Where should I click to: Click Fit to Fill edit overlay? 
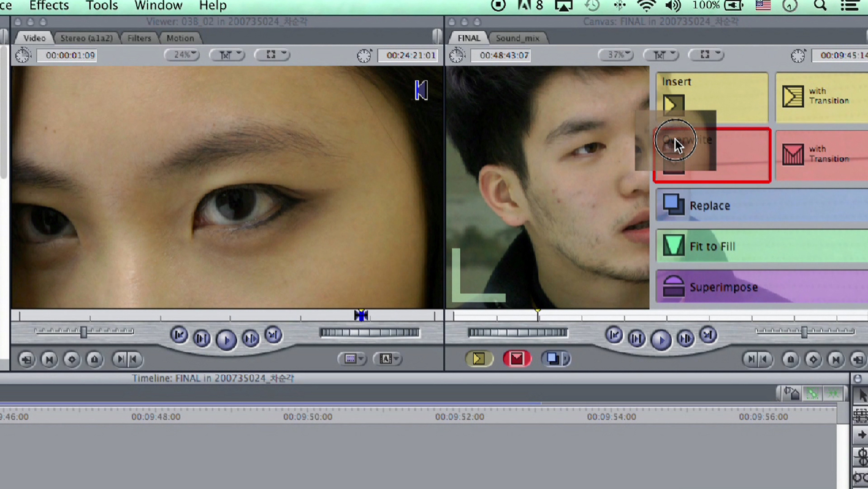tap(762, 246)
